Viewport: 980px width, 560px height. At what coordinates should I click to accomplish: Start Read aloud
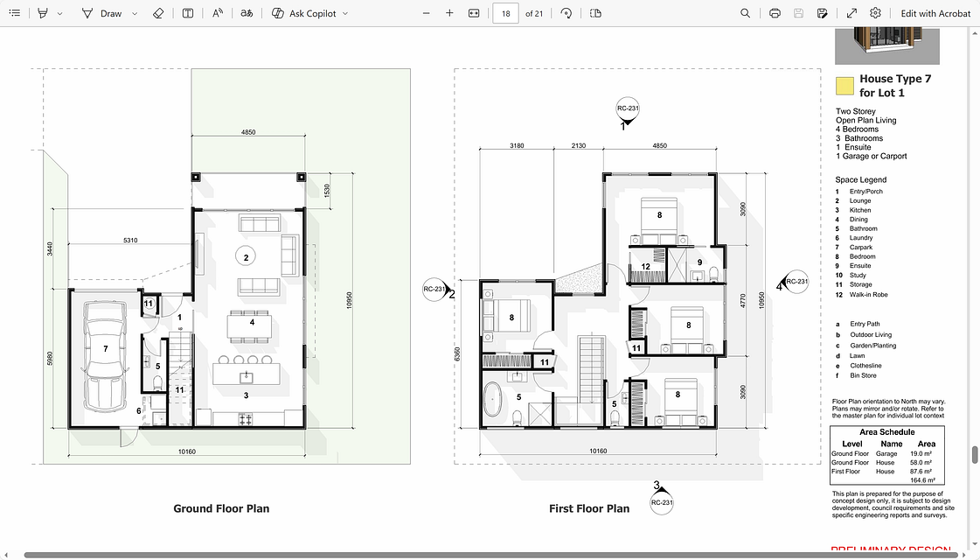pyautogui.click(x=218, y=13)
